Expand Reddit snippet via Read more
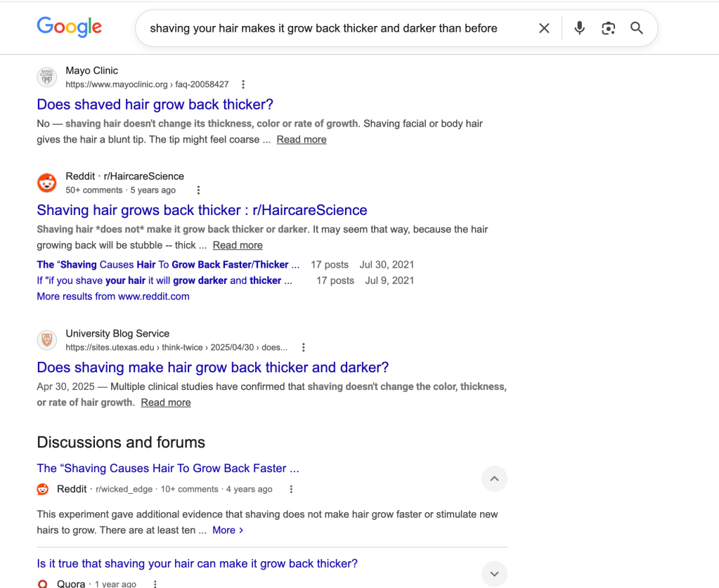Screen dimensions: 719x588 pos(238,245)
